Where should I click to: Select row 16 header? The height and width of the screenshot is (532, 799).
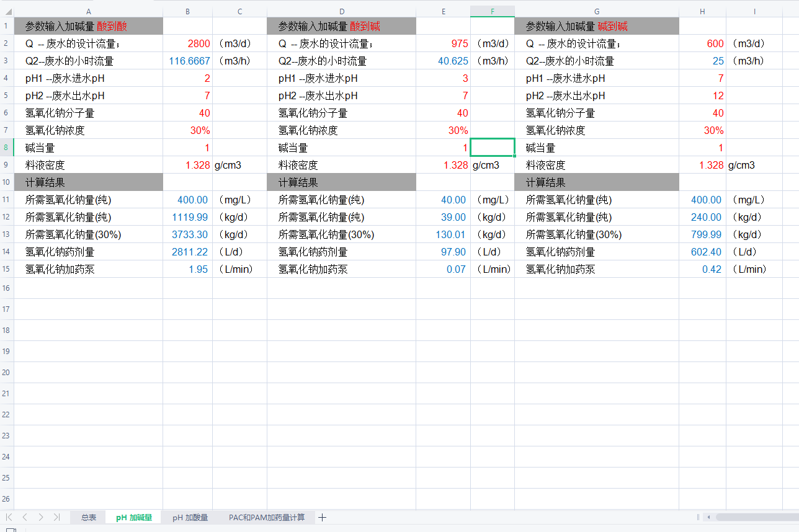7,288
